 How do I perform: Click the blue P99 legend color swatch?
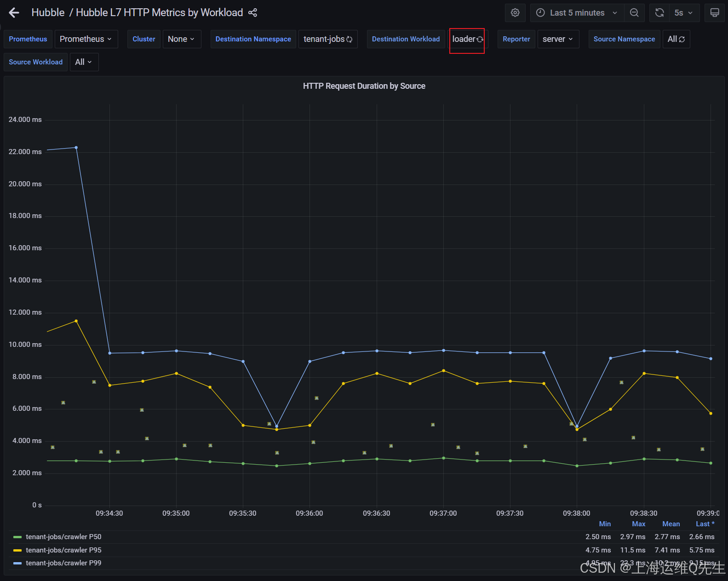17,563
